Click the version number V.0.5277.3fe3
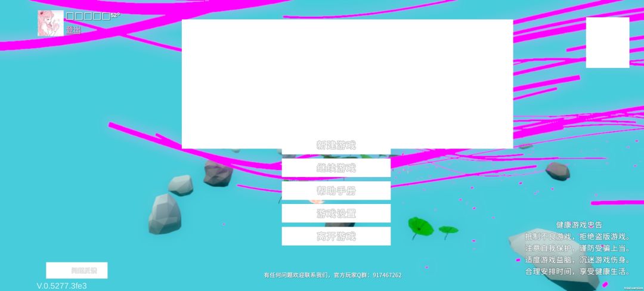 [61, 286]
